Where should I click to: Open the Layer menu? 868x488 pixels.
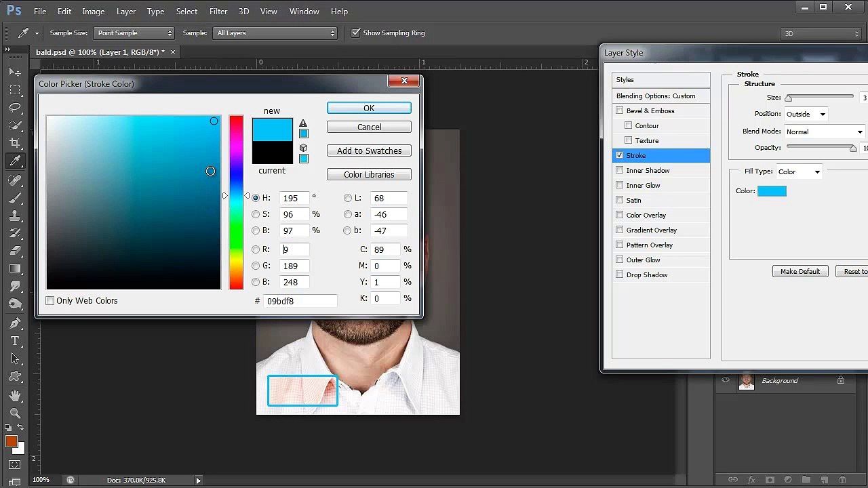126,12
